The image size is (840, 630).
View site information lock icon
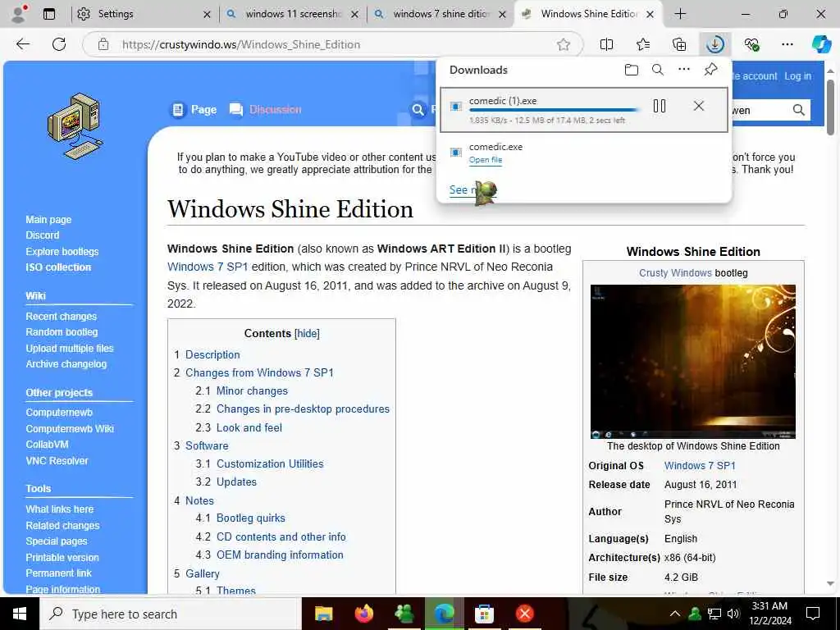coord(103,44)
